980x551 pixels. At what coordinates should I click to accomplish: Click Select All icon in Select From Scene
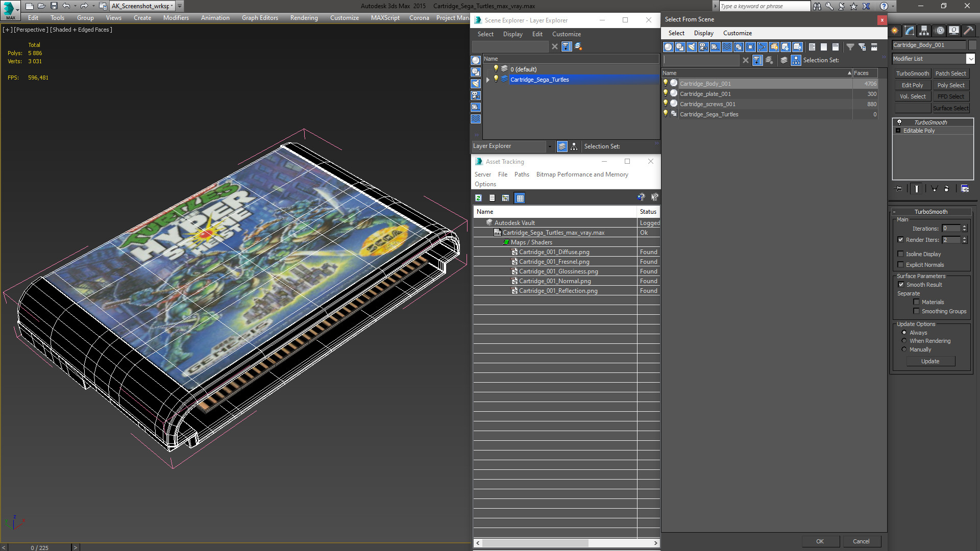(x=812, y=47)
